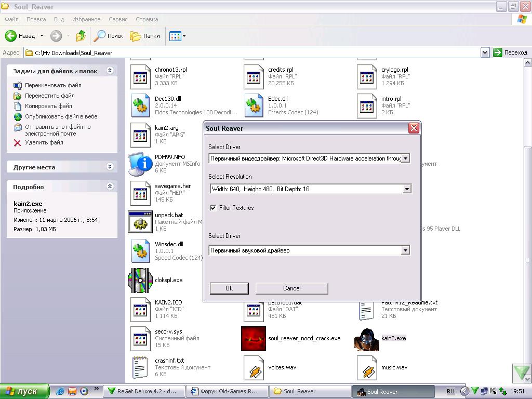Open sound driver dropdown
The height and width of the screenshot is (399, 532).
pyautogui.click(x=405, y=250)
